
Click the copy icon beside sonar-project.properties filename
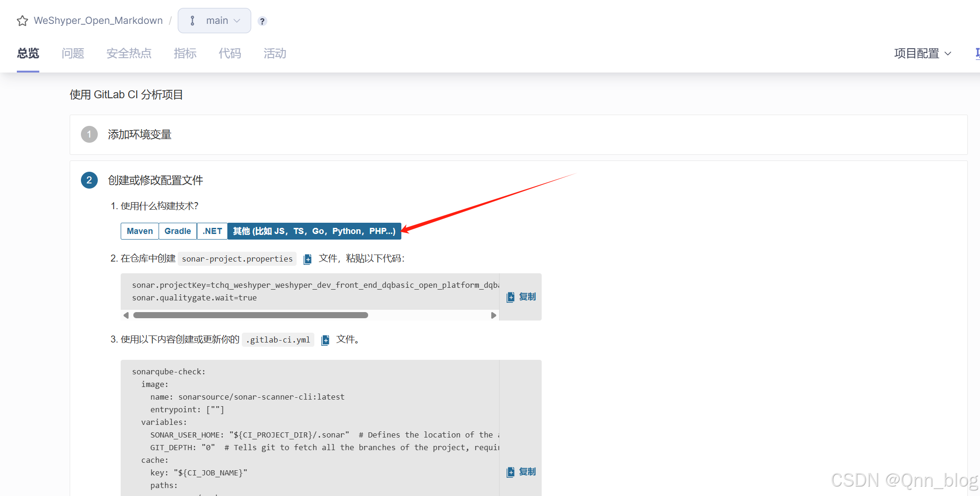click(x=308, y=258)
